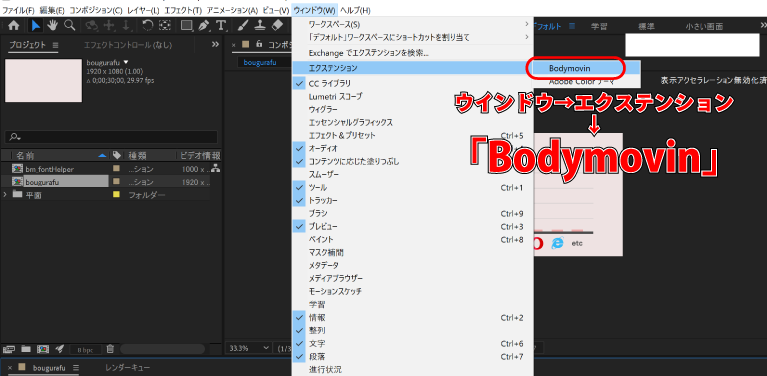Click the bm_fontHelper label color swatch
The width and height of the screenshot is (767, 376).
(x=116, y=169)
